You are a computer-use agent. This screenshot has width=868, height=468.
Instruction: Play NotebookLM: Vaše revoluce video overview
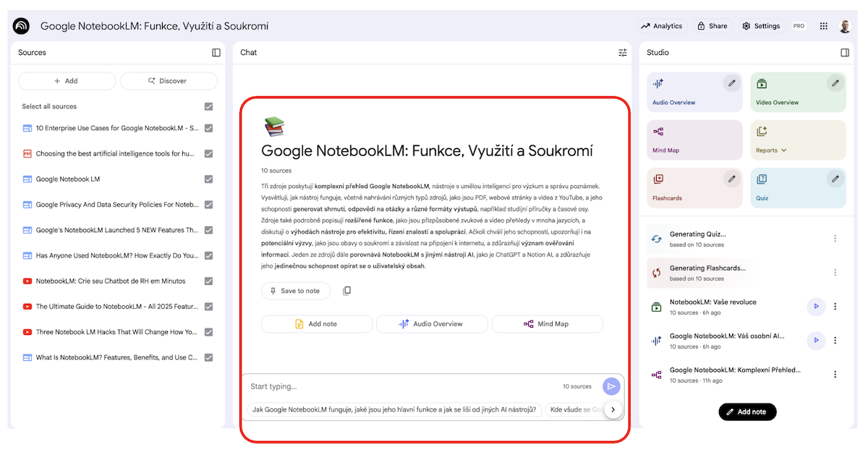(816, 307)
